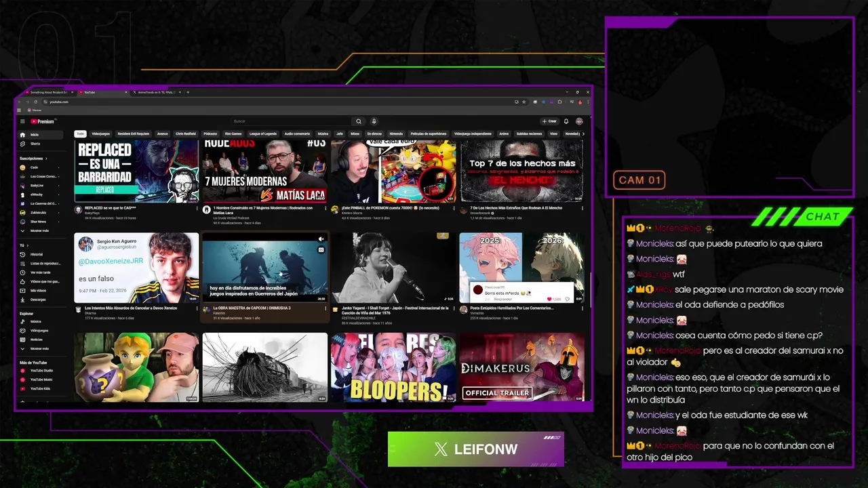Open the browser extensions puzzle icon

tap(559, 102)
